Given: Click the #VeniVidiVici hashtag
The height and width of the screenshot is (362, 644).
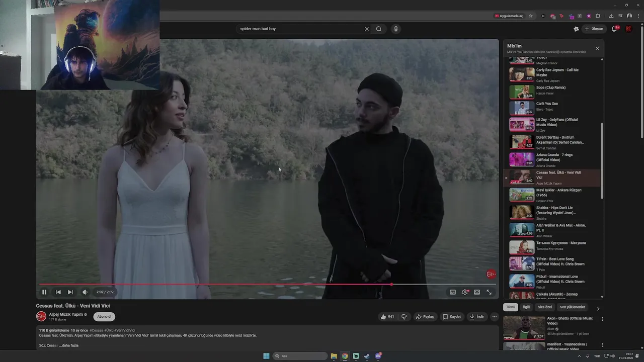Looking at the screenshot, I should pyautogui.click(x=125, y=330).
